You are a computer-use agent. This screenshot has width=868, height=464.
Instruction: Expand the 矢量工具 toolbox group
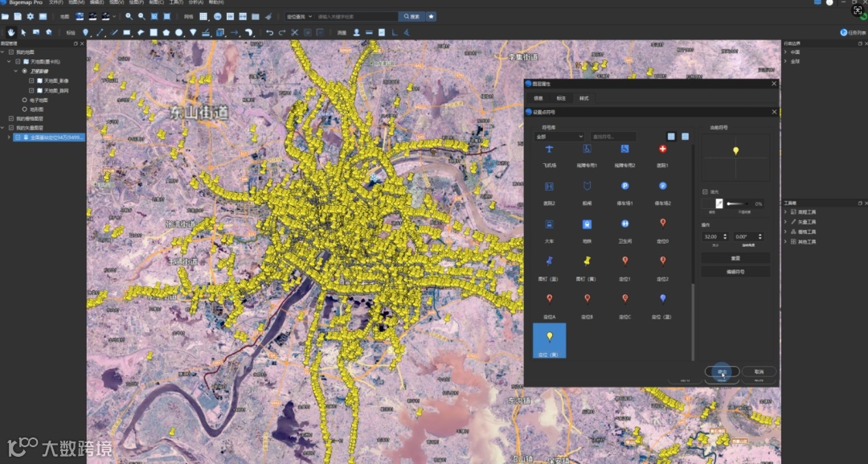pos(786,222)
